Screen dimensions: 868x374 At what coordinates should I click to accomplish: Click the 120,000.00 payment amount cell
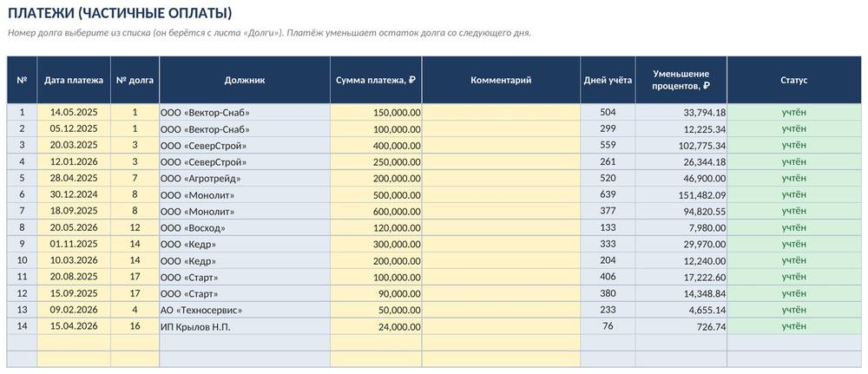click(376, 228)
